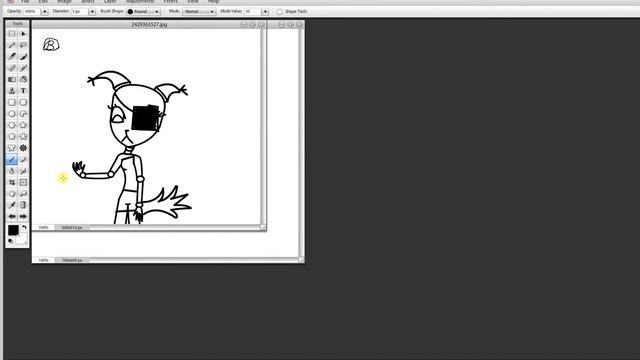This screenshot has width=640, height=360.
Task: Select the Paint Bucket tool
Action: click(x=23, y=80)
